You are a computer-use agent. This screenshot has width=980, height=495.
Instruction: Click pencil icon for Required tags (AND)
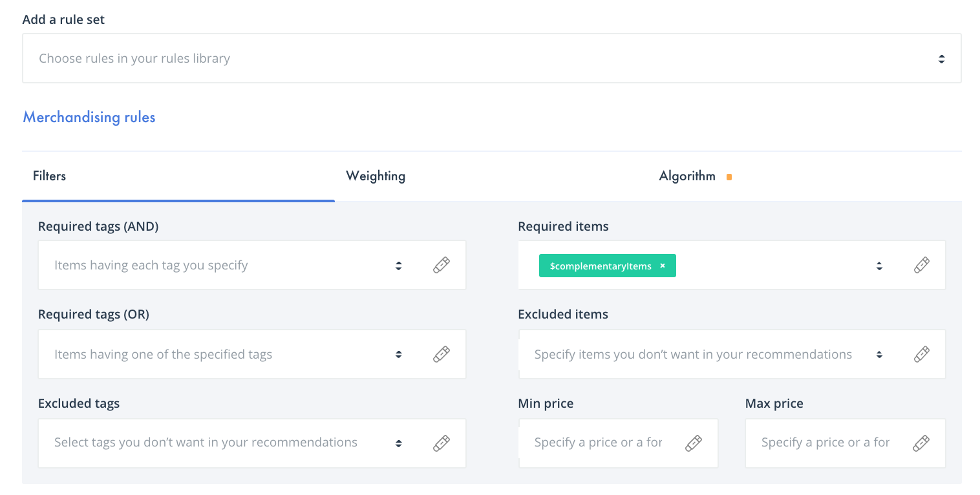coord(442,265)
